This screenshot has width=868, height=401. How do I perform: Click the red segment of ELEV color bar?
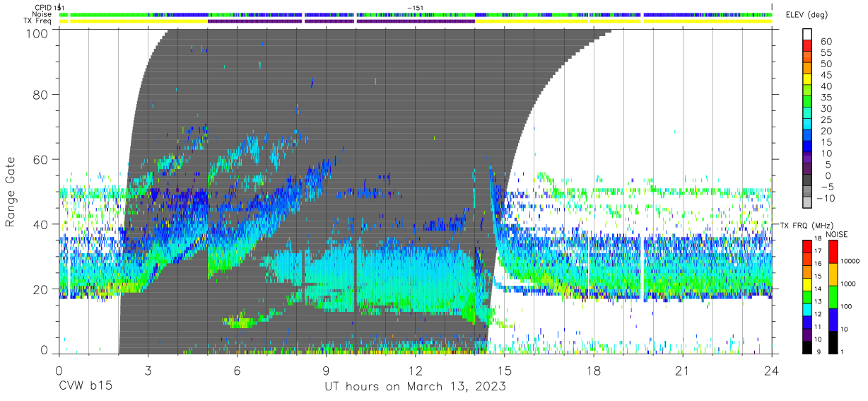807,45
